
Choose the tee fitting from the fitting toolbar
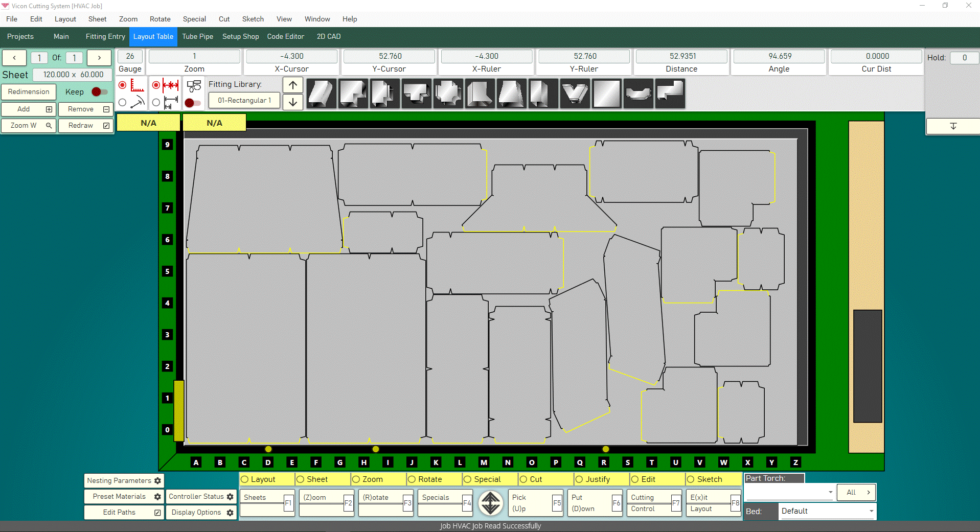click(x=417, y=94)
